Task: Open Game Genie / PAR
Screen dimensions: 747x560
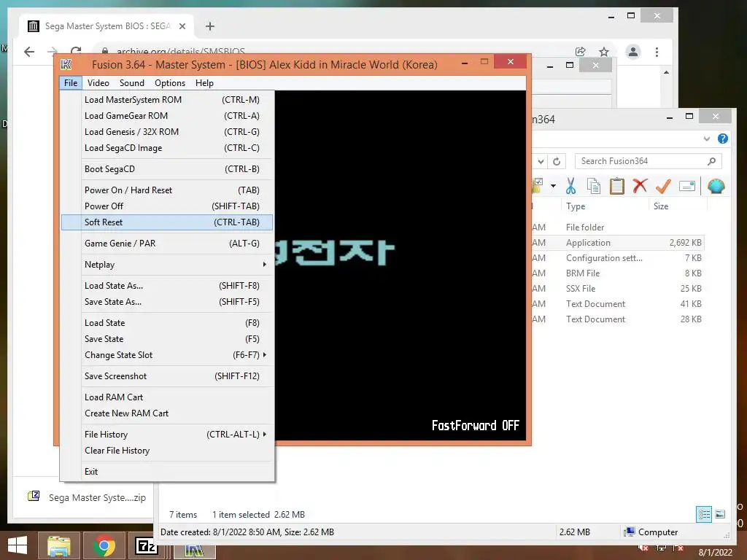Action: pyautogui.click(x=167, y=244)
